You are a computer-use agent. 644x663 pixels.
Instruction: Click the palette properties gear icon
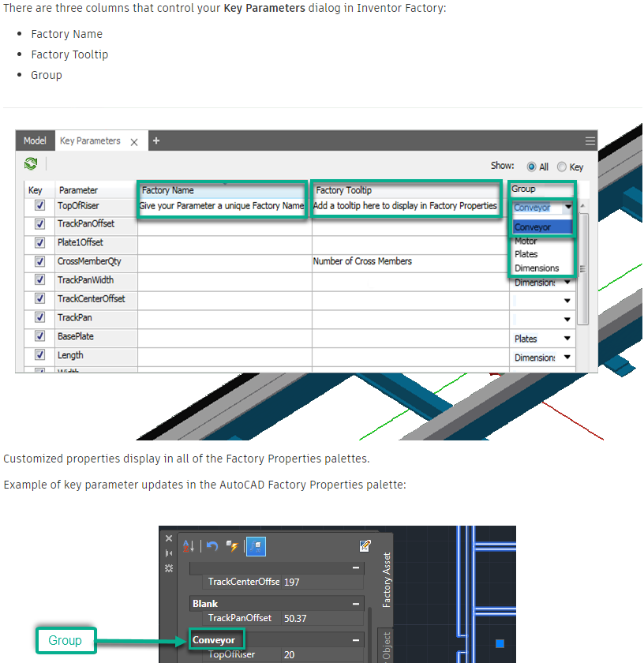pos(169,568)
